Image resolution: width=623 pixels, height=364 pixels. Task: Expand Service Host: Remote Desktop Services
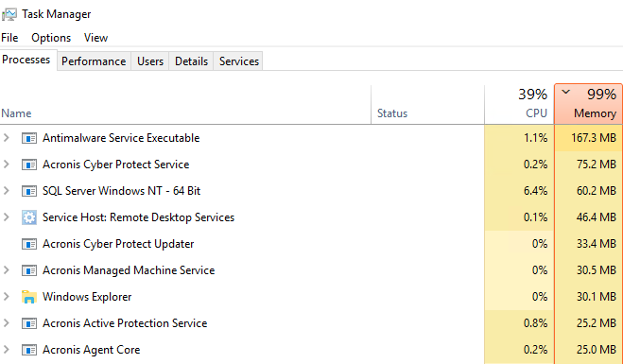[x=7, y=217]
